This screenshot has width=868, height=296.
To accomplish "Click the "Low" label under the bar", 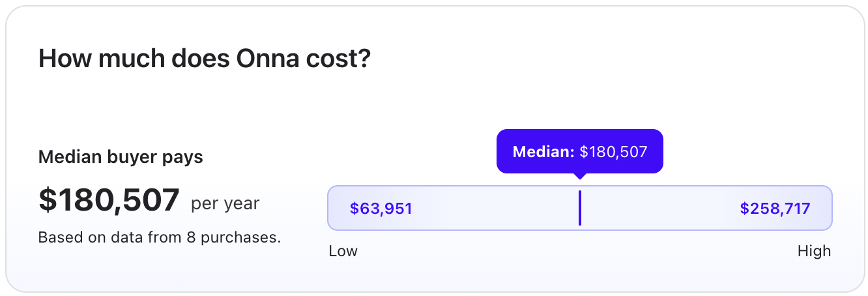I will (343, 251).
